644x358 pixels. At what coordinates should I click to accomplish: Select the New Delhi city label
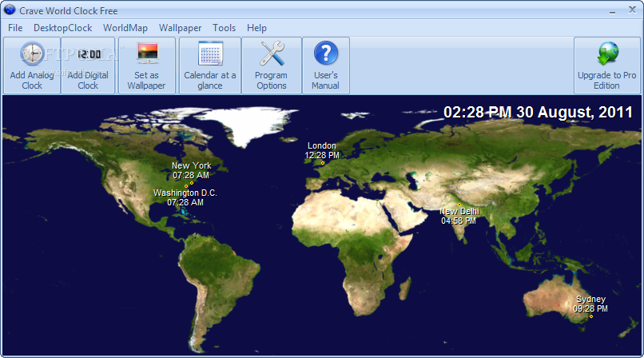[x=459, y=212]
